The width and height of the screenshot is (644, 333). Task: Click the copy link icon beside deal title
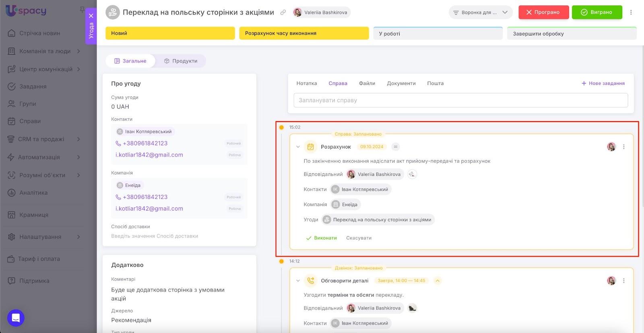tap(283, 12)
